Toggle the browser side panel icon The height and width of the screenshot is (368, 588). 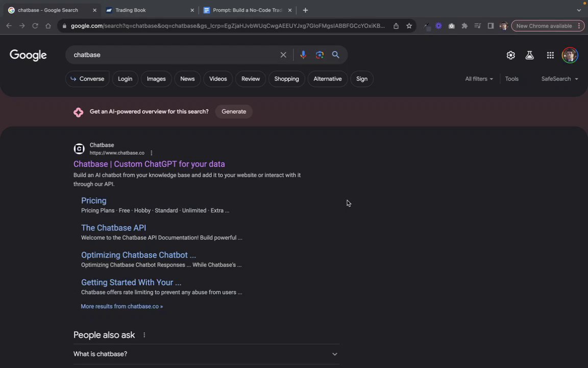tap(491, 26)
